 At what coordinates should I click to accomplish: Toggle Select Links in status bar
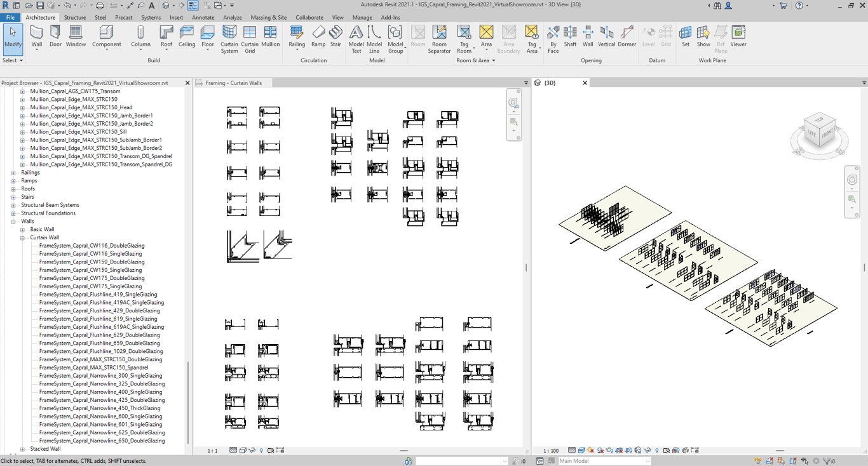click(758, 461)
